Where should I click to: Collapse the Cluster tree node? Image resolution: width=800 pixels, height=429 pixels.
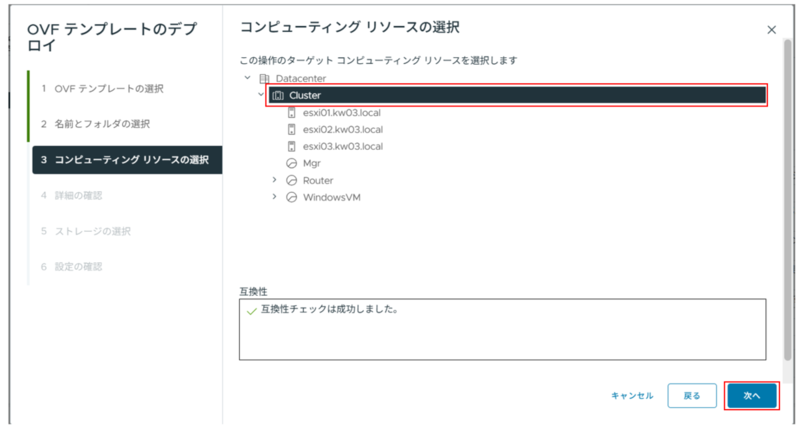pyautogui.click(x=261, y=94)
